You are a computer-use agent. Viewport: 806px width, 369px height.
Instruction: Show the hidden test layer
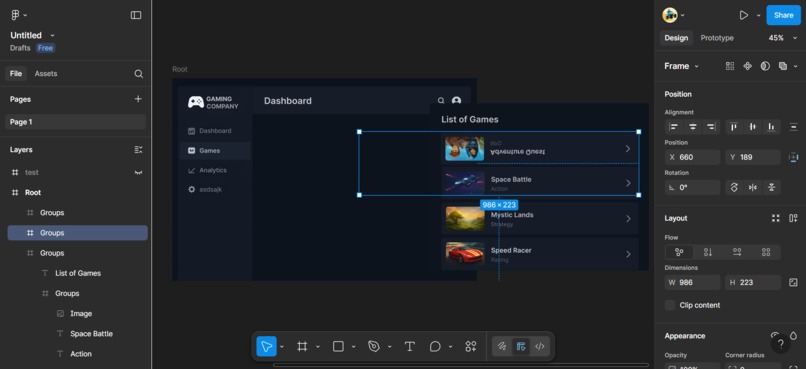click(x=138, y=172)
